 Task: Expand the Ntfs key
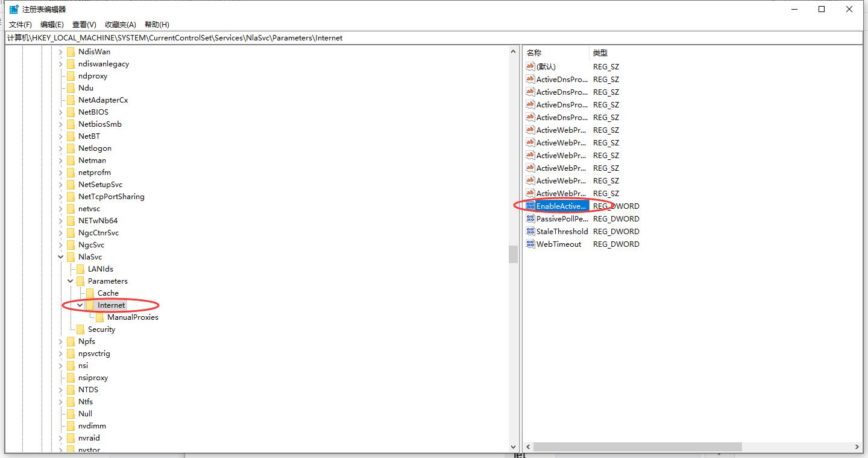tap(61, 402)
